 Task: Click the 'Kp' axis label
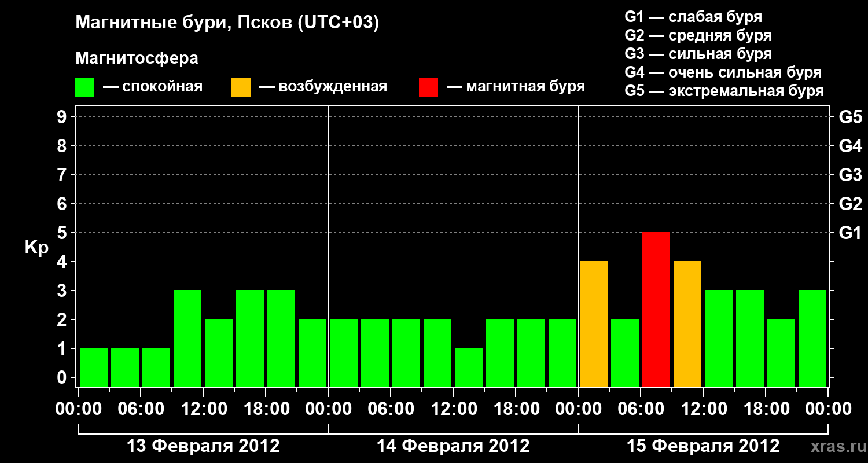[x=36, y=248]
